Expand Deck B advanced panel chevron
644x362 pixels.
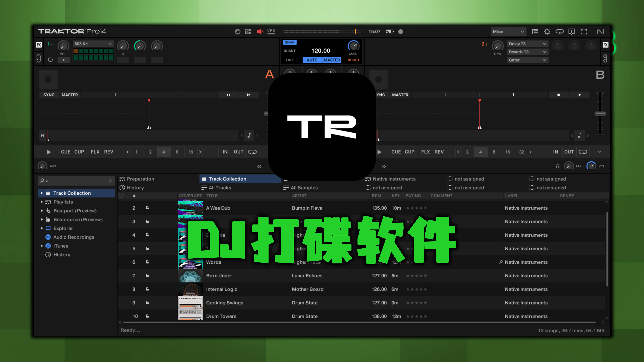(600, 152)
